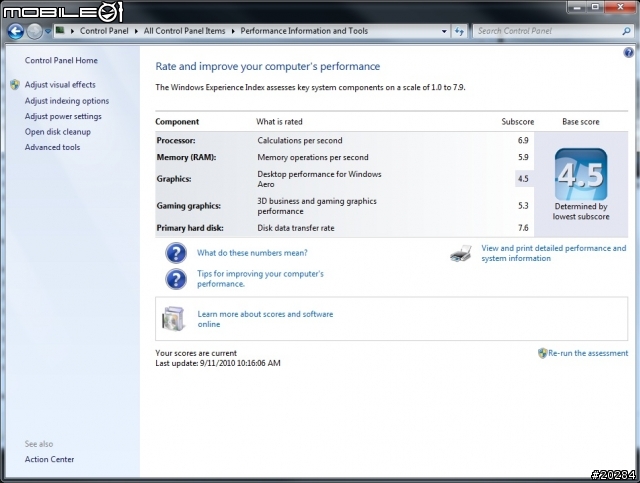Open Advanced tools
Screen dimensions: 640x483
click(52, 147)
